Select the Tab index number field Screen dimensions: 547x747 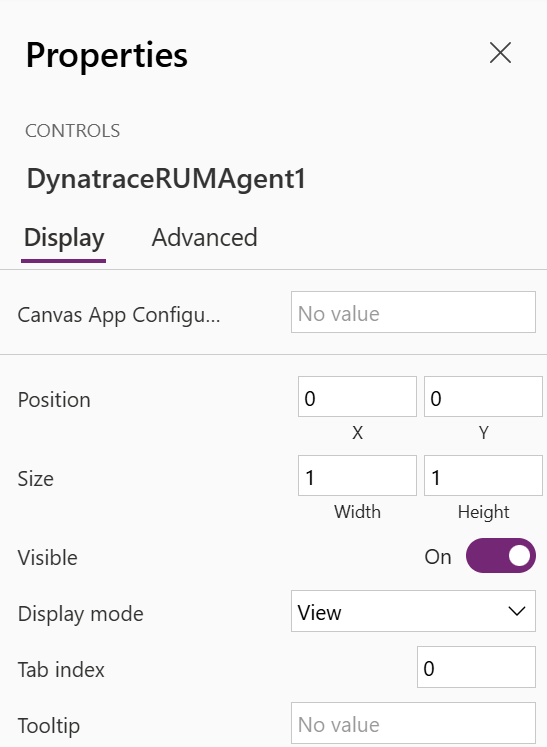pos(476,667)
